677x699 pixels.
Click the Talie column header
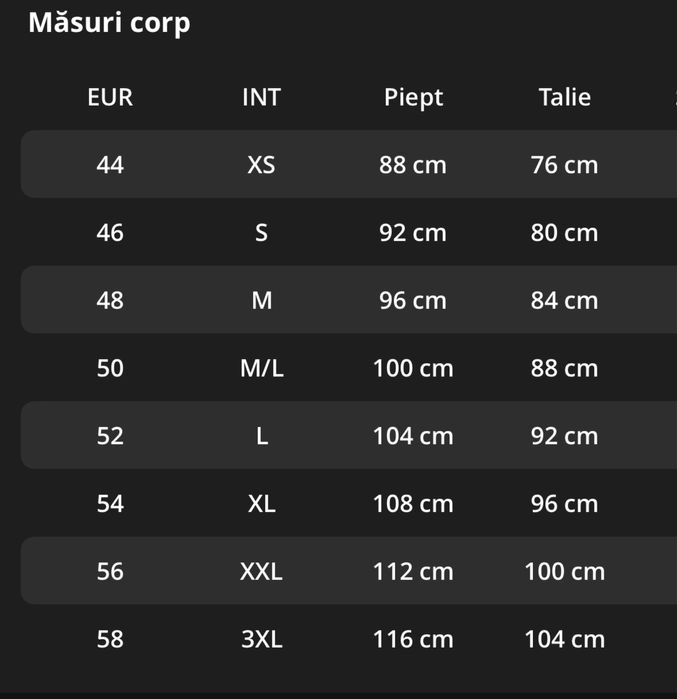pyautogui.click(x=564, y=97)
